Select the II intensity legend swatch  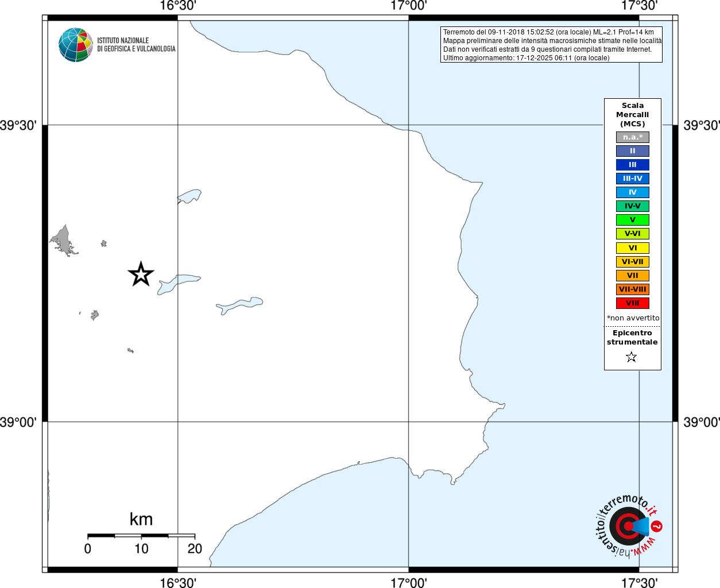click(633, 151)
